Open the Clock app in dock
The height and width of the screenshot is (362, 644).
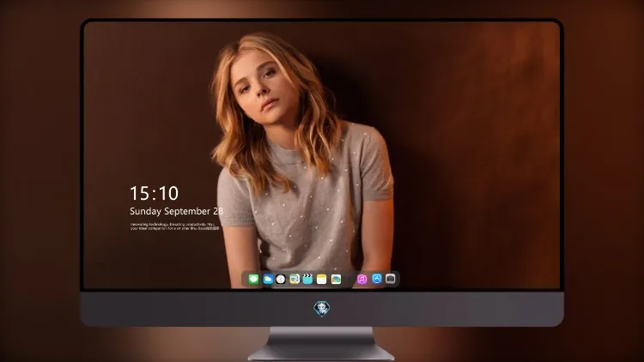(x=281, y=279)
